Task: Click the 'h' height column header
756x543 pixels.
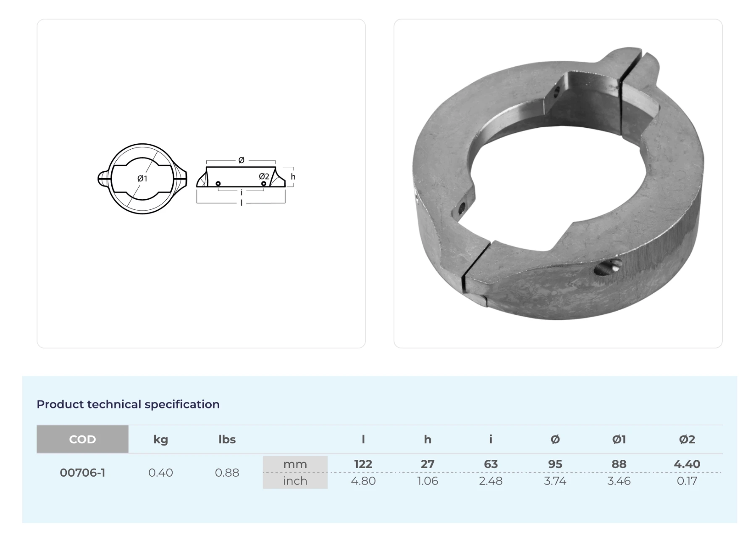Action: [x=427, y=439]
